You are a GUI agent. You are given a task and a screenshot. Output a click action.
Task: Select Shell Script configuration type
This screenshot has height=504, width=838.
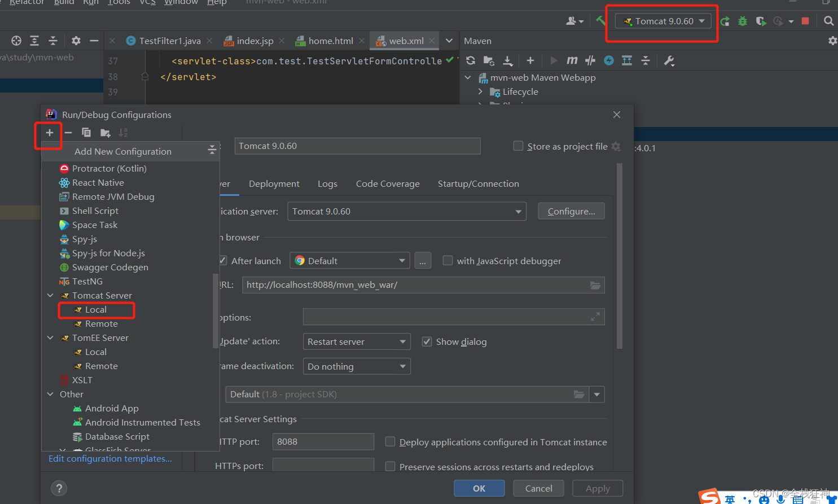click(95, 211)
